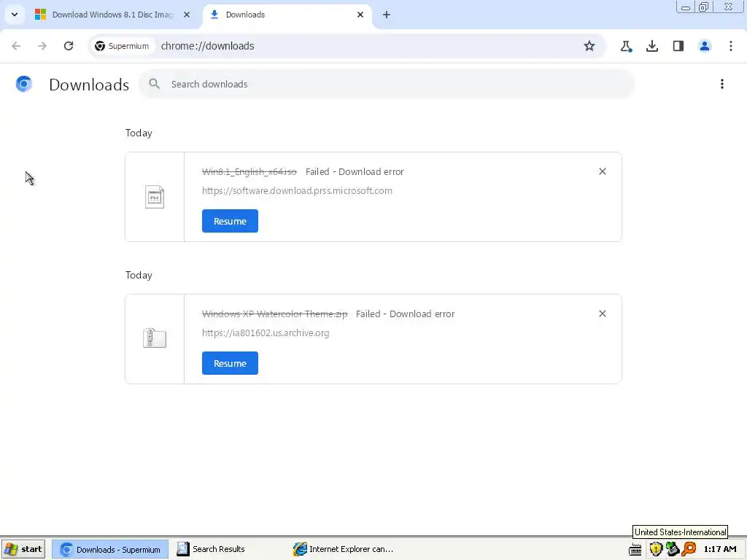Open the software.download.prss.microsoft.com link
Image resolution: width=747 pixels, height=560 pixels.
tap(298, 190)
